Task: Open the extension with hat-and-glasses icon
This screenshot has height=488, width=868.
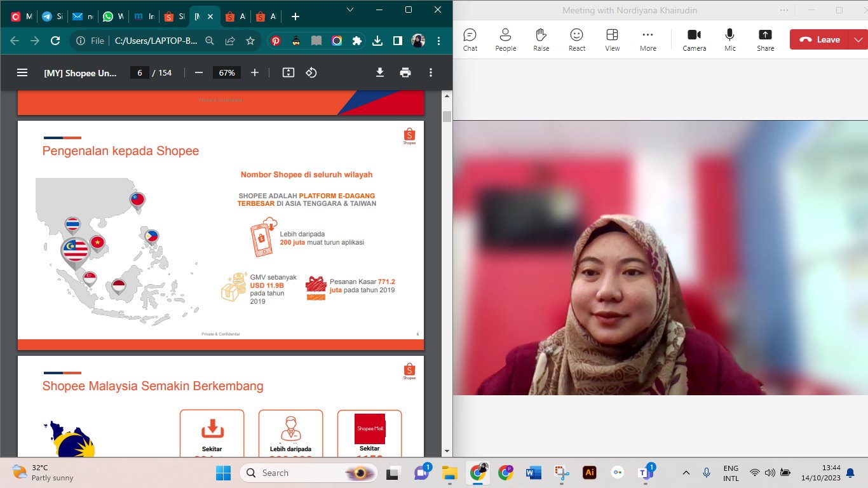Action: pyautogui.click(x=296, y=41)
